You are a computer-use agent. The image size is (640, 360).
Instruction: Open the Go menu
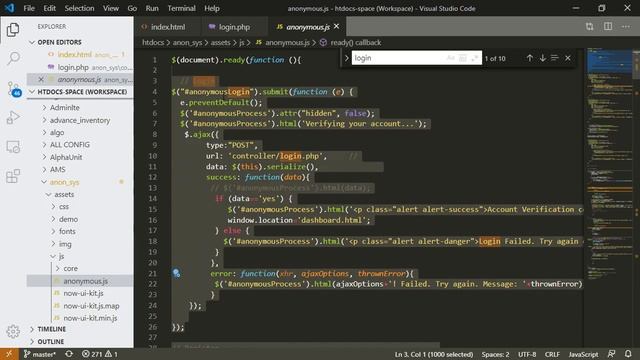pyautogui.click(x=132, y=8)
